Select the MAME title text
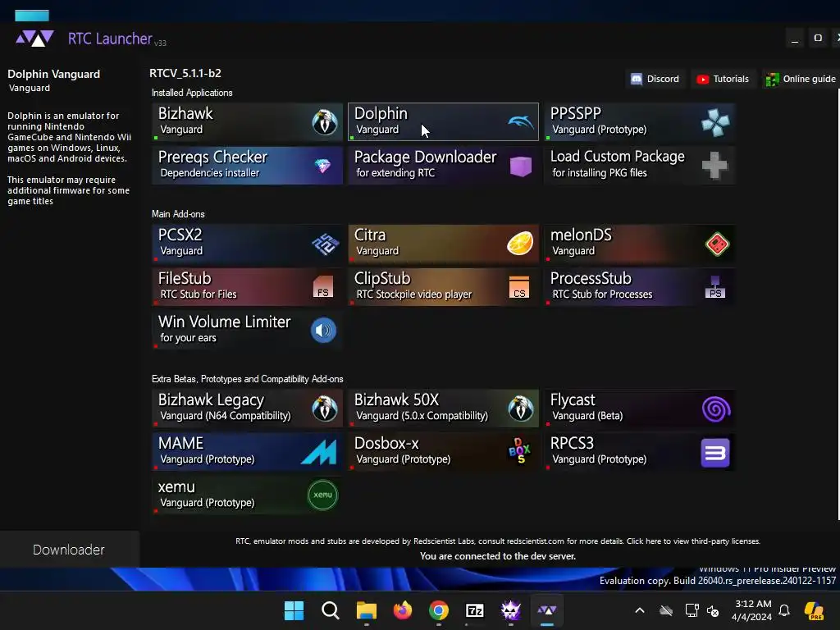The height and width of the screenshot is (630, 840). pyautogui.click(x=180, y=444)
